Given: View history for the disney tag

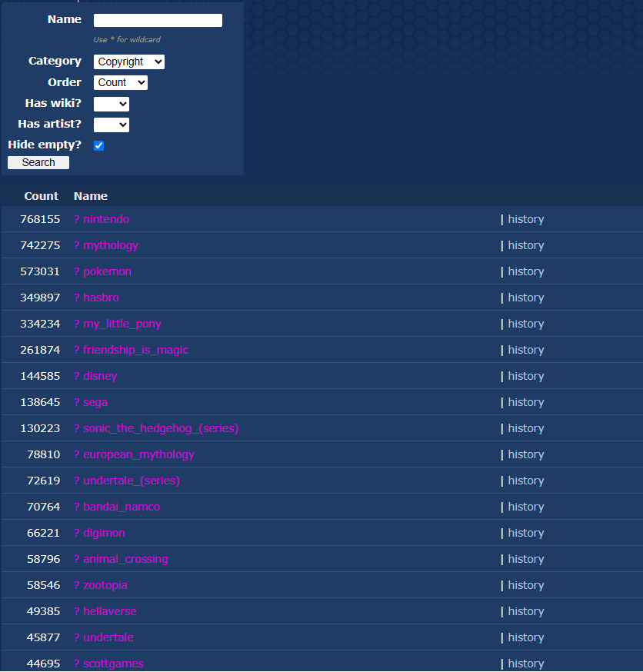Looking at the screenshot, I should pyautogui.click(x=526, y=376).
